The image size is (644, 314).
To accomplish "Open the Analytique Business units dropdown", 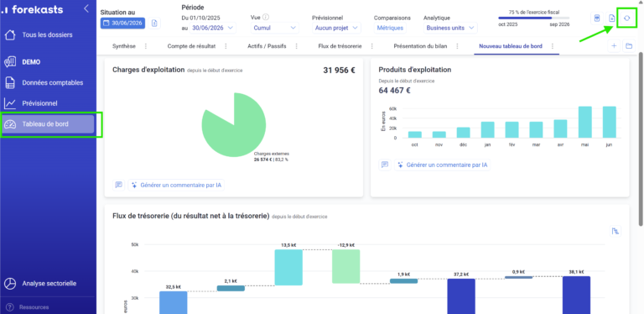I will click(450, 28).
